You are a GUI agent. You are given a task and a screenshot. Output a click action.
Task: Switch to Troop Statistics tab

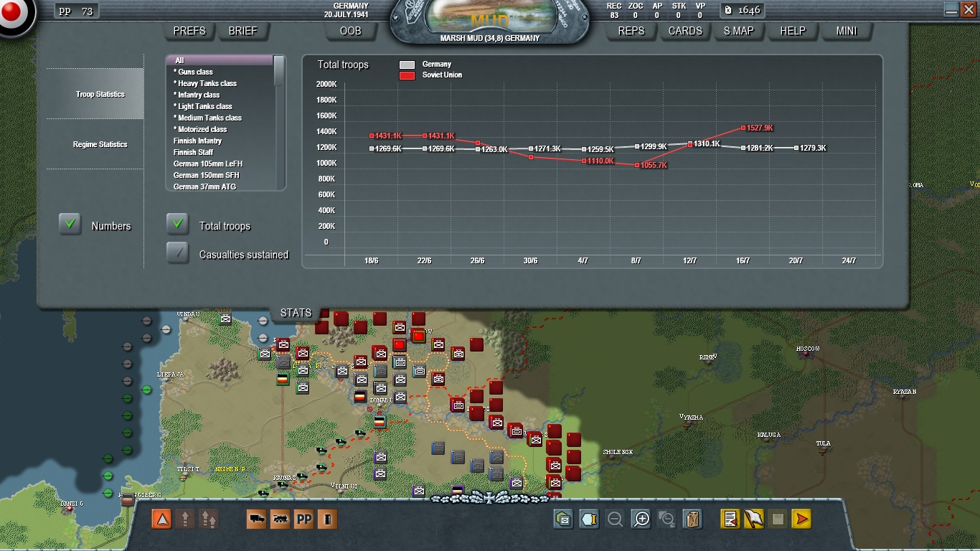pyautogui.click(x=95, y=94)
